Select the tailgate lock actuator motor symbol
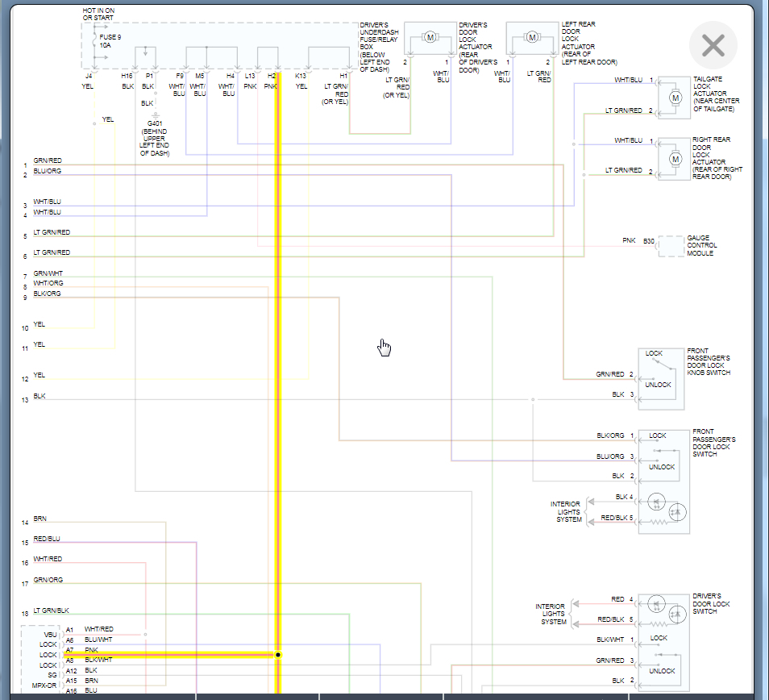The width and height of the screenshot is (769, 700). (675, 98)
